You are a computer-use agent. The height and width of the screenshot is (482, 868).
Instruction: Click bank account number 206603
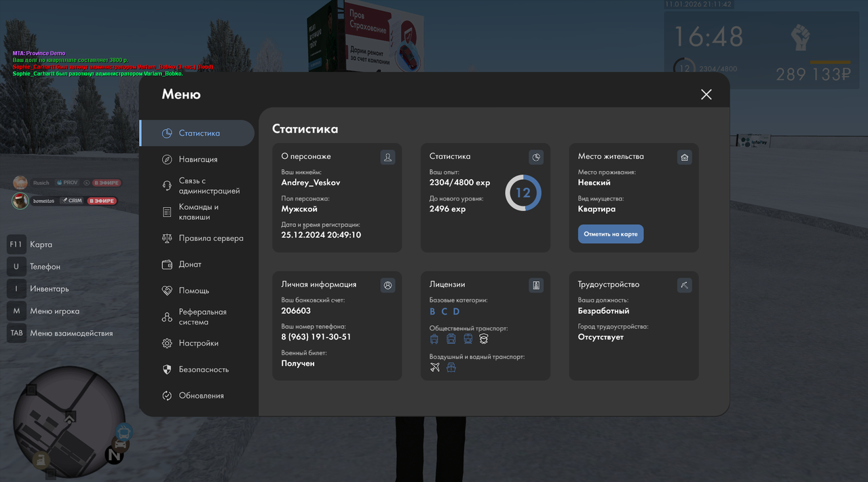click(296, 311)
